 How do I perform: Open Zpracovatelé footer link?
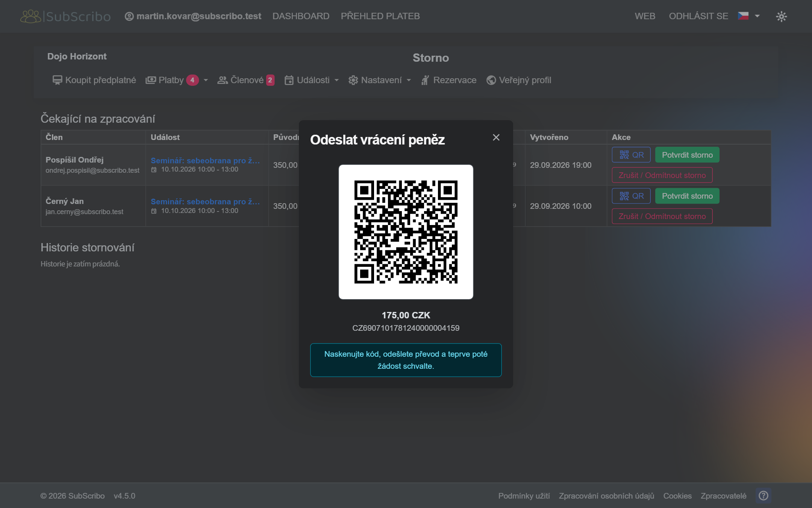point(724,496)
